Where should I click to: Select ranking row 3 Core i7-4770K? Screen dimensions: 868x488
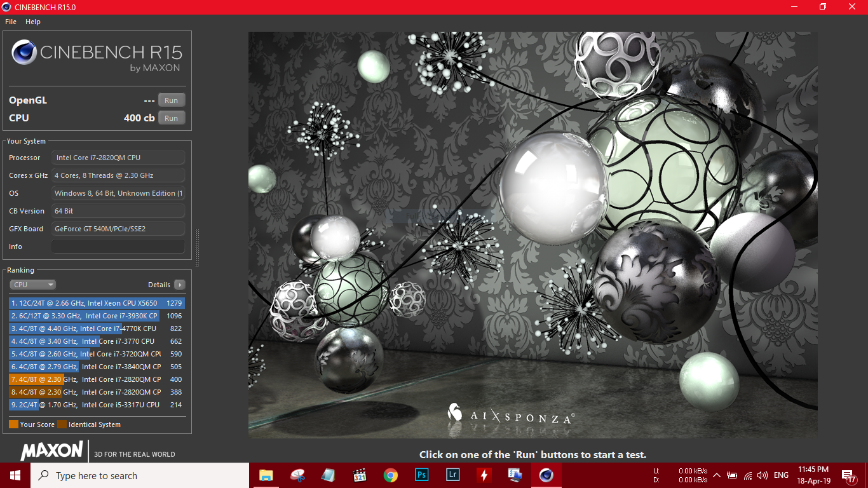(x=97, y=329)
